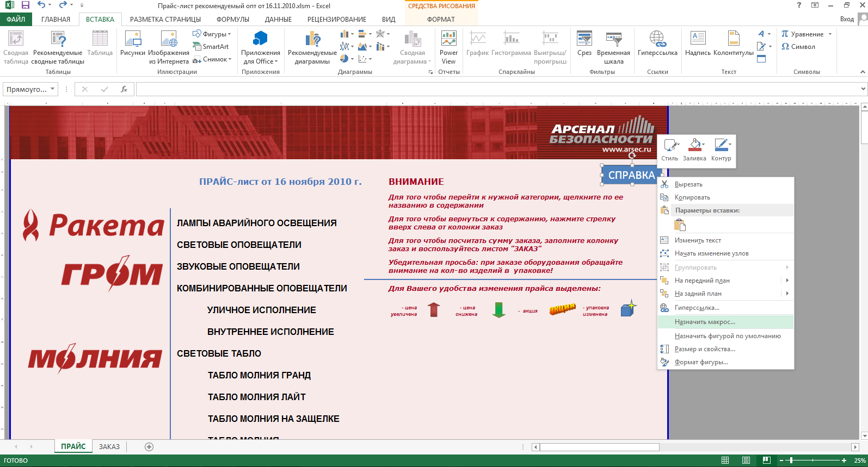
Task: Open the SmartArt graphic dialog
Action: (x=211, y=47)
